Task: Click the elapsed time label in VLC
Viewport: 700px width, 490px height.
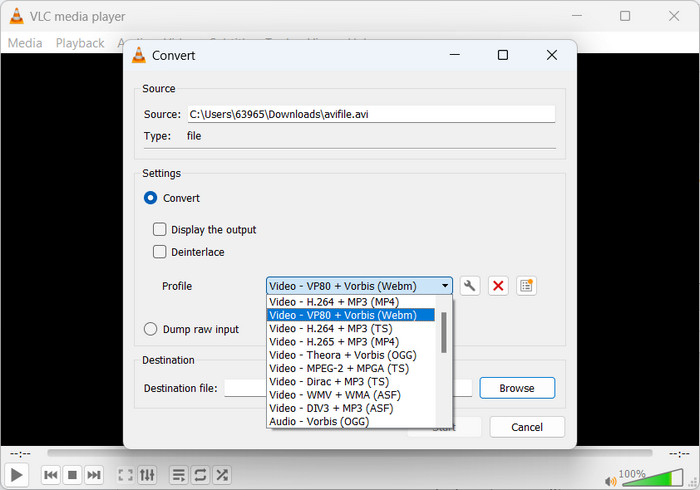Action: pos(21,454)
